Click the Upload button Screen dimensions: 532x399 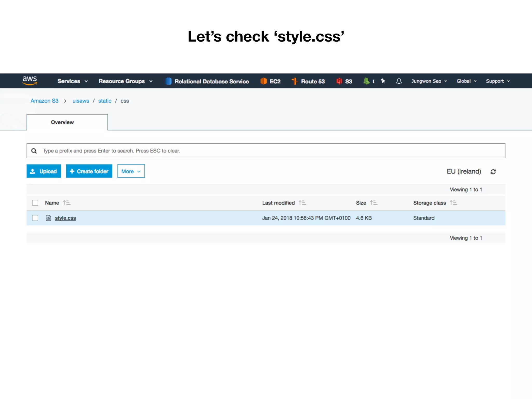coord(44,171)
